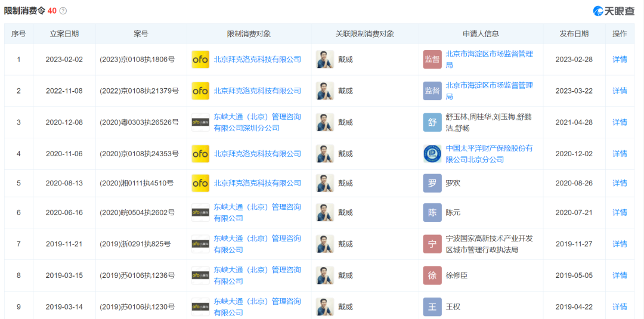
Task: Open 东峡大通 company link in row 8
Action: 258,275
